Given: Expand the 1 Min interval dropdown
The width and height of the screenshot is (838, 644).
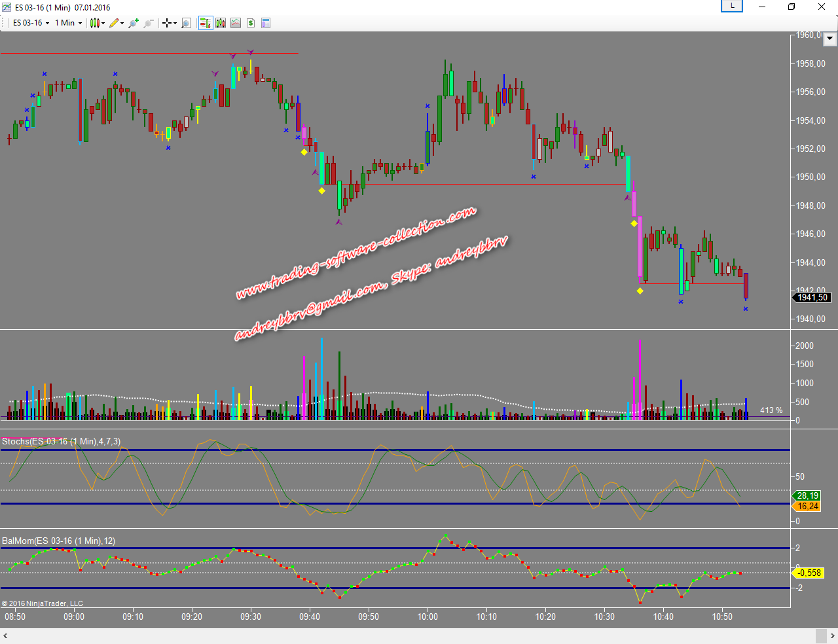Looking at the screenshot, I should [68, 23].
